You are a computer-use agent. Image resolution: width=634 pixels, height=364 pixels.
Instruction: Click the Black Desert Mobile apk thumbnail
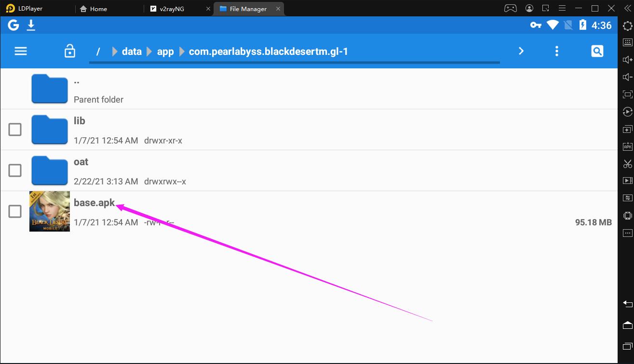[50, 211]
